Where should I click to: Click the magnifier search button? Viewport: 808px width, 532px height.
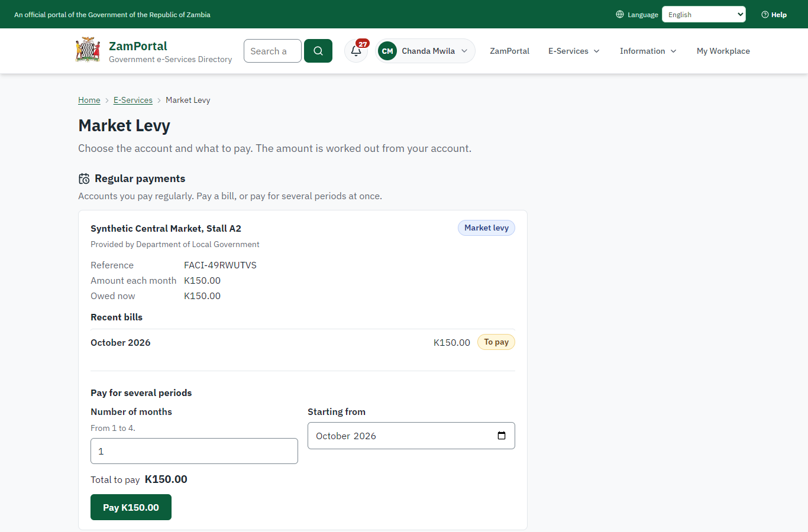point(318,51)
